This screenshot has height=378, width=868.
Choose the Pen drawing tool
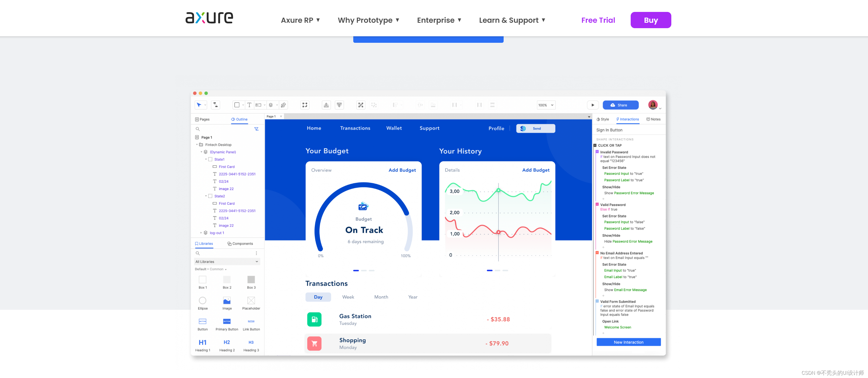283,105
